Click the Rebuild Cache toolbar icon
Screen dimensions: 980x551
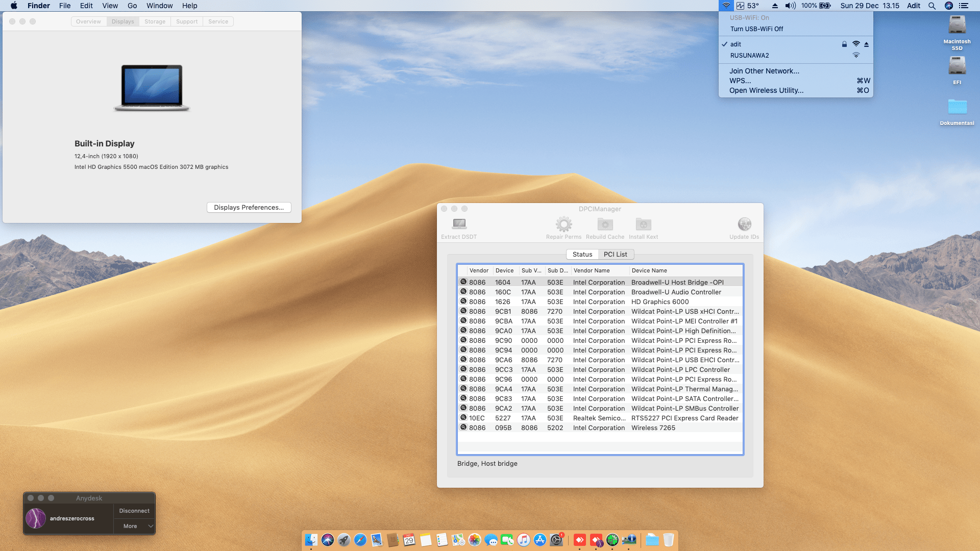click(x=605, y=224)
